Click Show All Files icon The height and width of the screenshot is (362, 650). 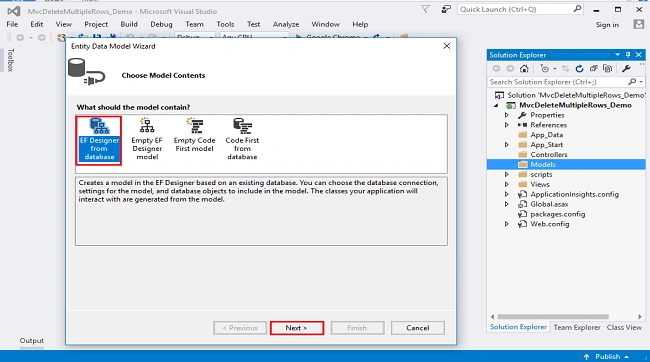click(608, 68)
